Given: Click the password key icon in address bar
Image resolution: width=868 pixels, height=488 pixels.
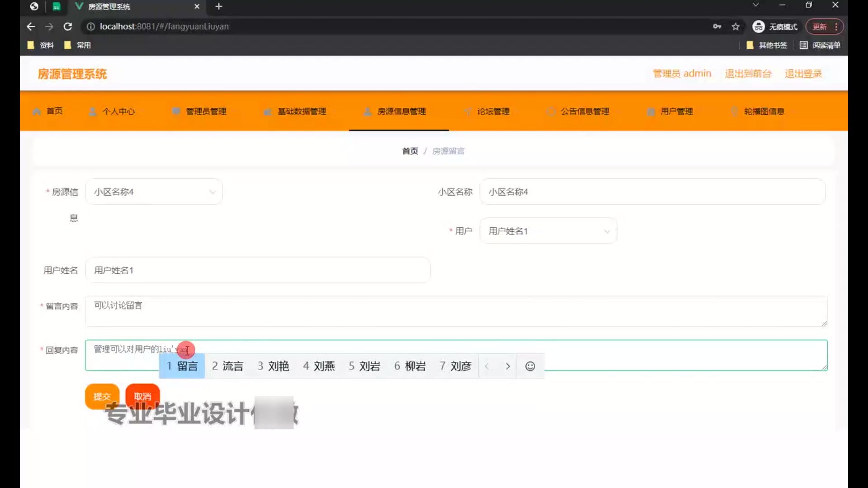Looking at the screenshot, I should click(x=717, y=27).
